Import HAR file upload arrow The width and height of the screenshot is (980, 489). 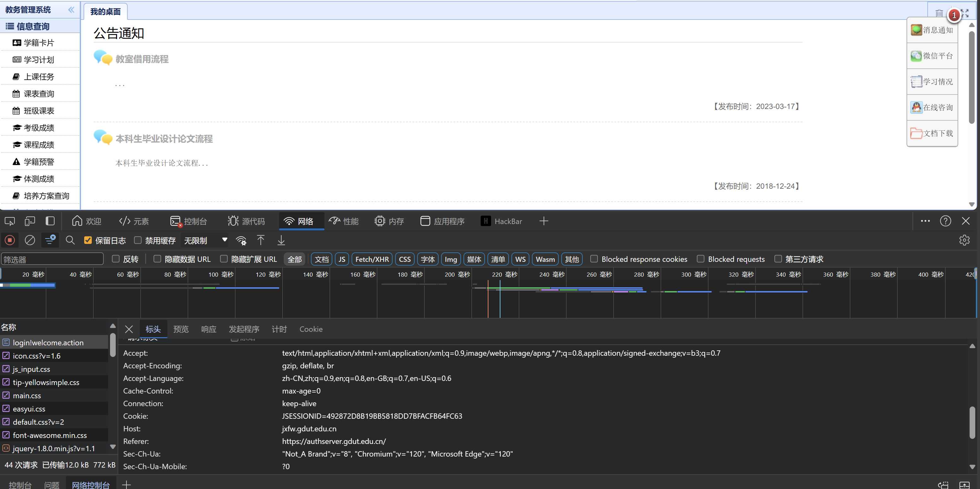click(260, 240)
